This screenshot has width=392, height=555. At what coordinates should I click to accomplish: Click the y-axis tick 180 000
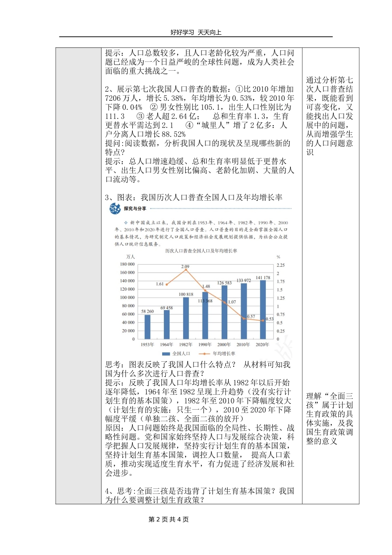[x=127, y=264]
